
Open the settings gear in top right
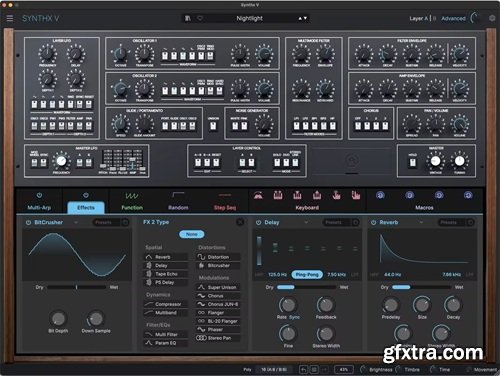[492, 18]
